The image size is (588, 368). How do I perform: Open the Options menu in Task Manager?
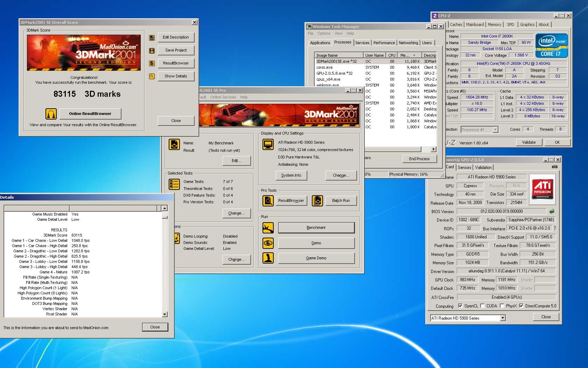click(324, 34)
